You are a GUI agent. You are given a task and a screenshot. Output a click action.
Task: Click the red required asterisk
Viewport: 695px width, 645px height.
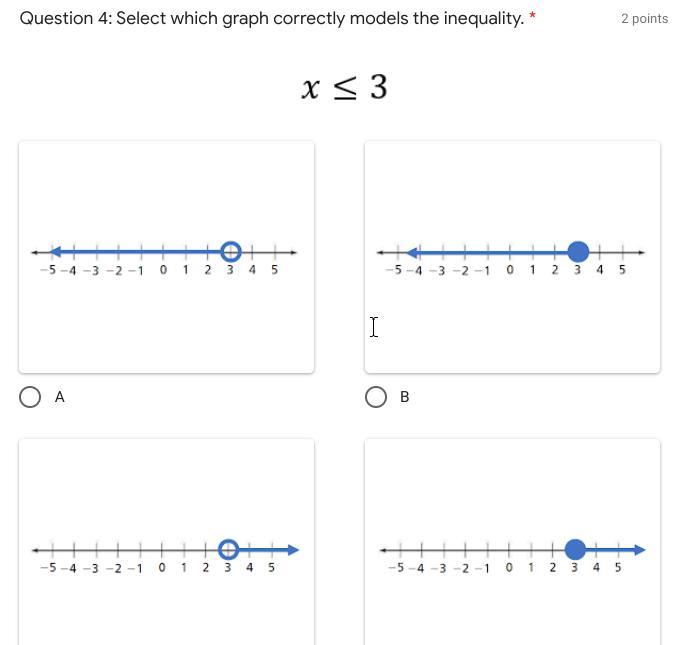[532, 16]
